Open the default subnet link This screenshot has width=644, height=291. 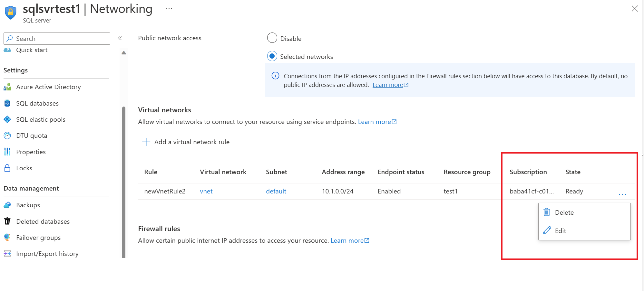tap(276, 191)
